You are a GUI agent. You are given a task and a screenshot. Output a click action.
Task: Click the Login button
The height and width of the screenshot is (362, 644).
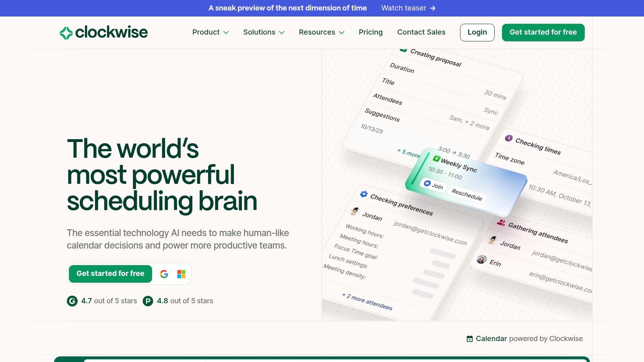pos(477,33)
